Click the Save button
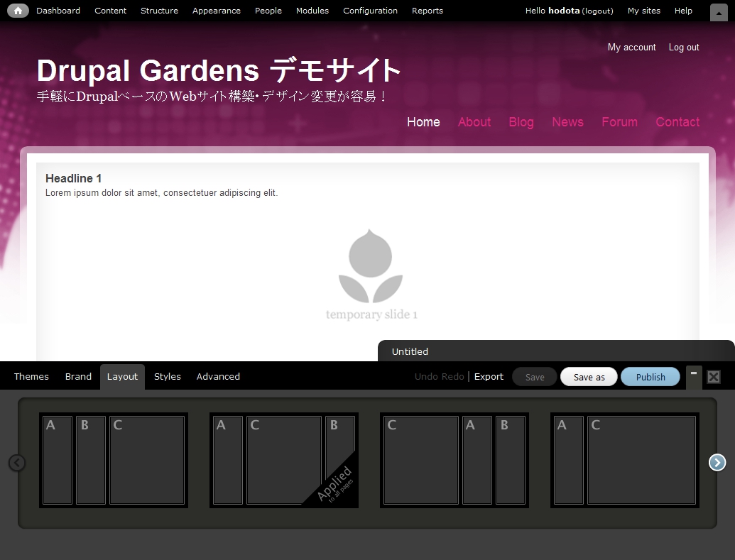This screenshot has width=735, height=560. pyautogui.click(x=535, y=377)
